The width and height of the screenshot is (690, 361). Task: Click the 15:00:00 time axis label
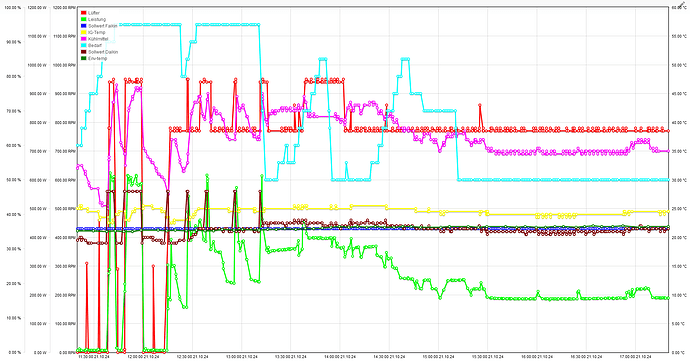coord(439,357)
